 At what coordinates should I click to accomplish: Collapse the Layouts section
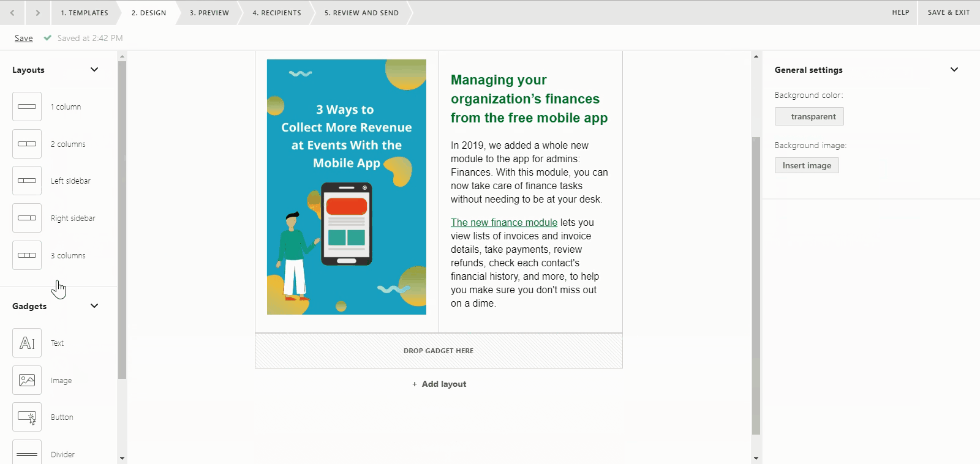click(94, 70)
